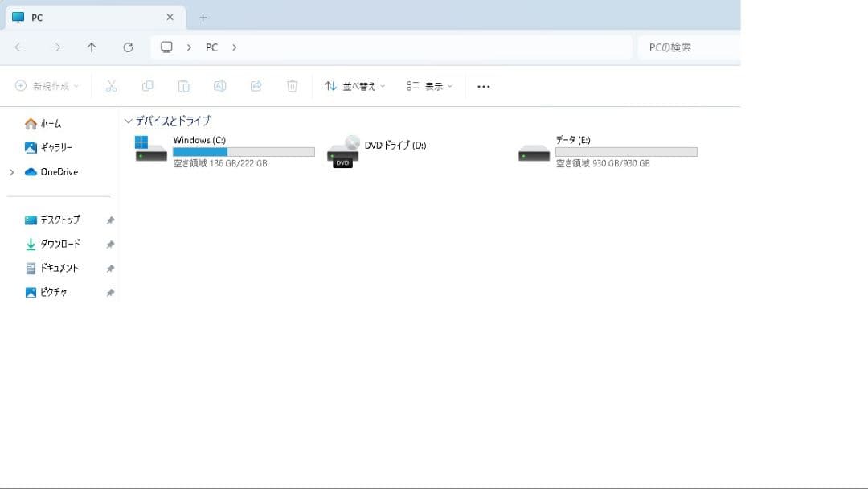The image size is (868, 489).
Task: Unpin ドキュメント from the sidebar
Action: pyautogui.click(x=110, y=268)
